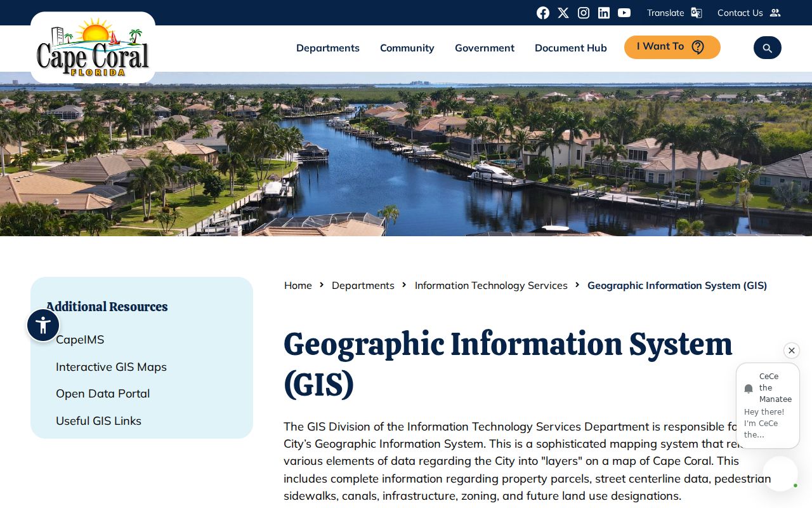Click the Translate language icon
Image resolution: width=812 pixels, height=508 pixels.
click(x=697, y=13)
